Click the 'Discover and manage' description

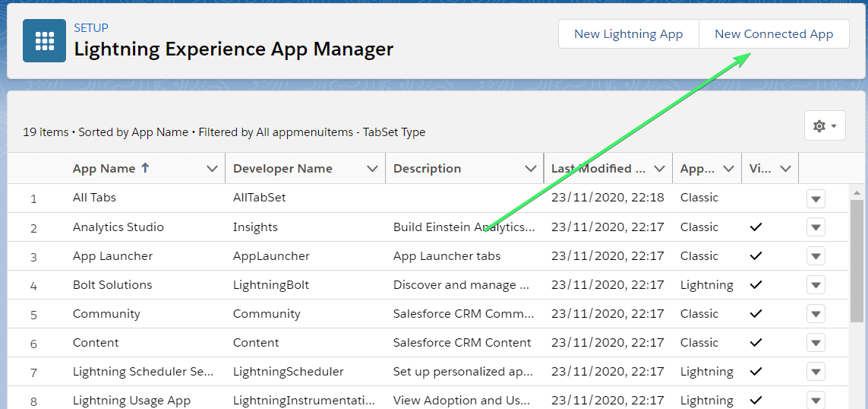462,285
